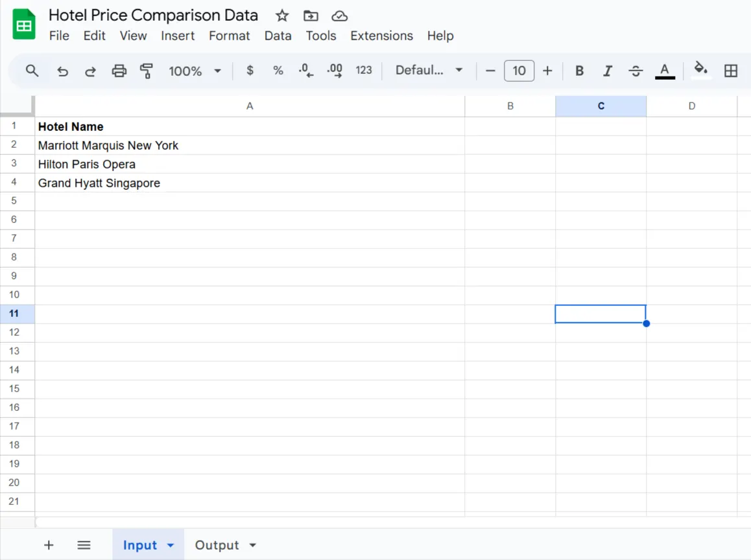Open the Output tab dropdown arrow
Screen dimensions: 751x560
click(253, 545)
